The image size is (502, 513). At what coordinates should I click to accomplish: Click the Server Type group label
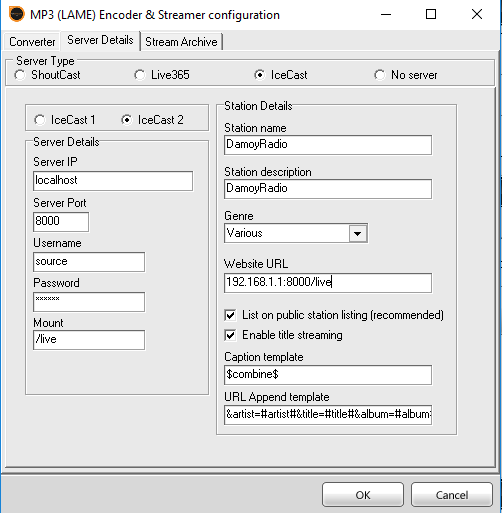[45, 61]
